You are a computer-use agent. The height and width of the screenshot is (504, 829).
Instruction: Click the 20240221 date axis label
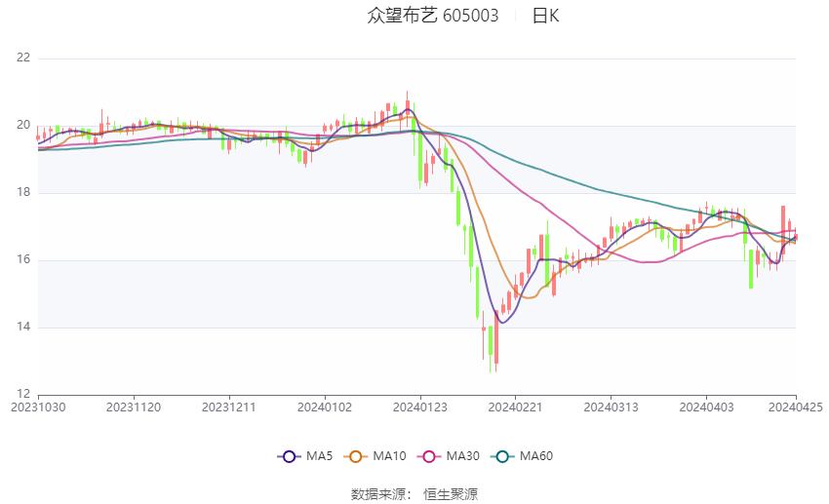(x=516, y=407)
